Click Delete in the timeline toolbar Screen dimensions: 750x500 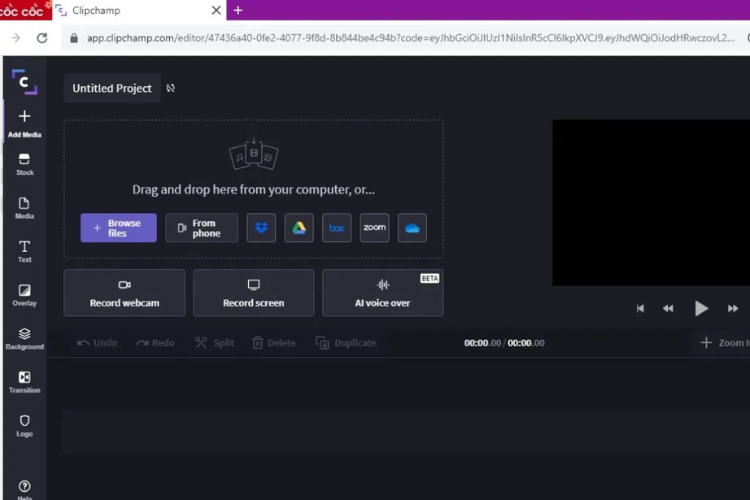click(274, 343)
